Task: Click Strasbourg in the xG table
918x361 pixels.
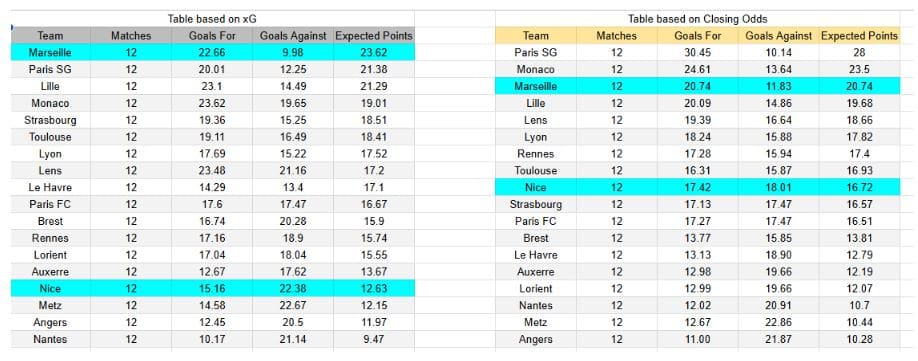Action: pos(50,121)
